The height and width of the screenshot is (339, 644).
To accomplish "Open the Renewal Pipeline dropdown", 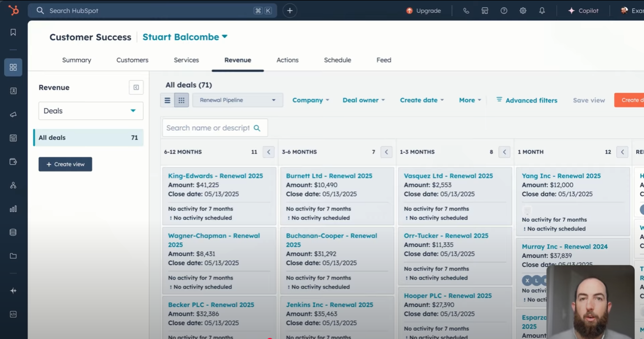I will (x=238, y=100).
